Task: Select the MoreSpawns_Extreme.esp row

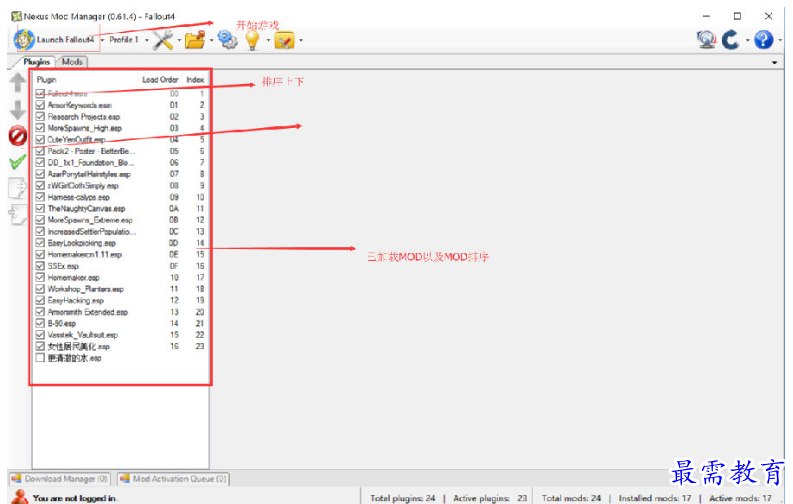Action: point(120,220)
